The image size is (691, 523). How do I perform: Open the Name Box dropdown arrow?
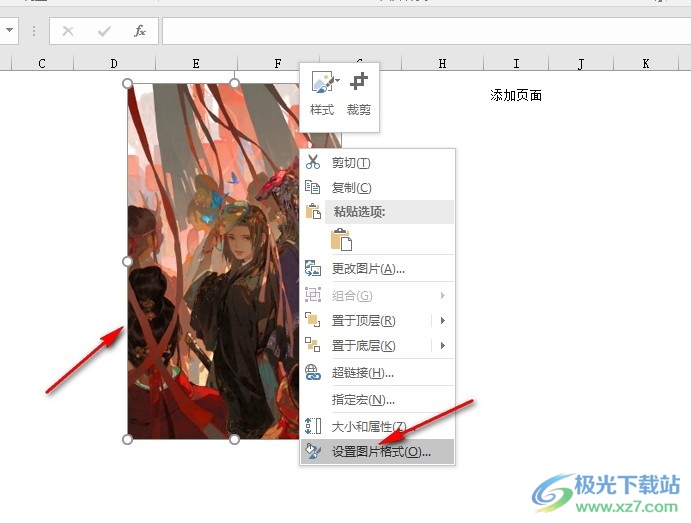(9, 30)
